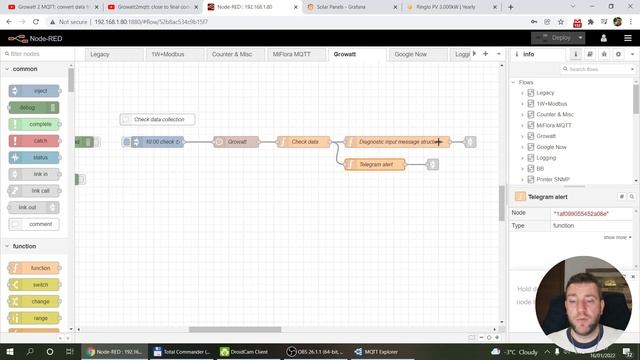Zoom in canvas with plus icon
640x360 pixels.
click(x=497, y=338)
